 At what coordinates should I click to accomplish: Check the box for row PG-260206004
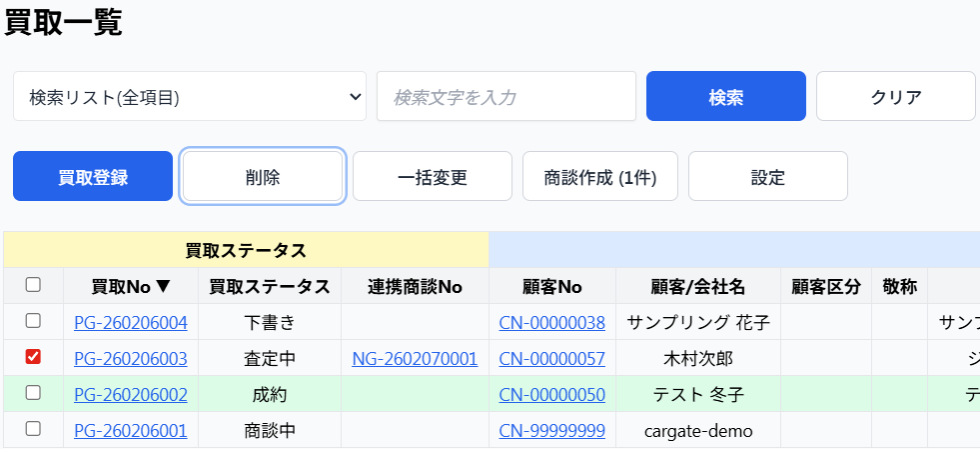[x=33, y=321]
